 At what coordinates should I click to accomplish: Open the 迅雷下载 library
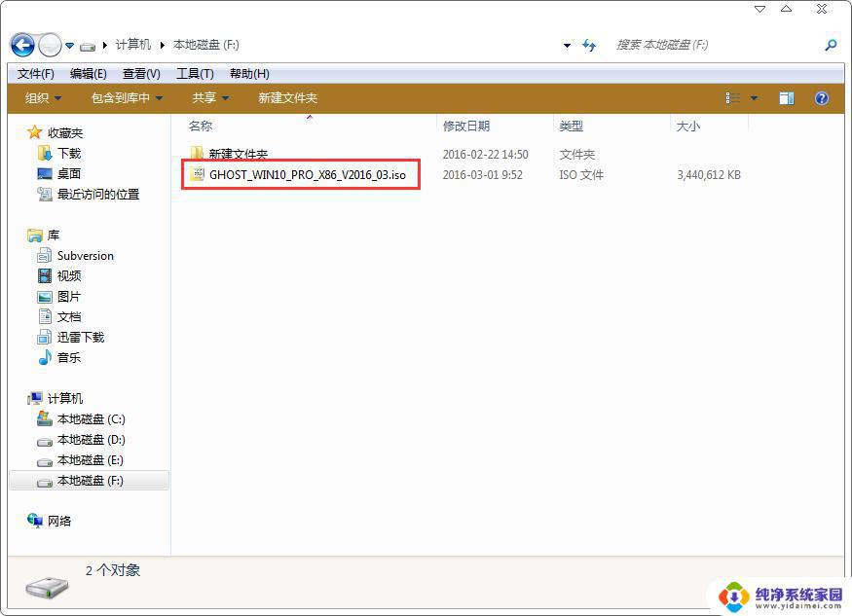[81, 338]
